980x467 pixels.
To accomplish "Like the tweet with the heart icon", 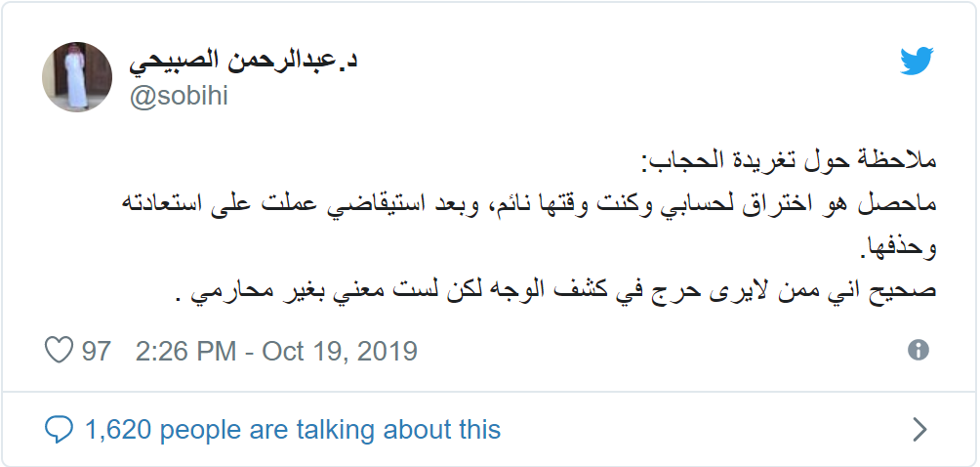I will point(59,350).
